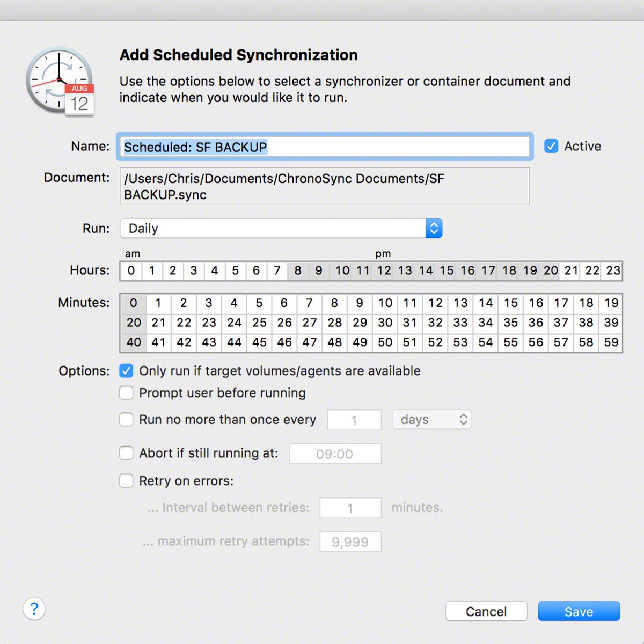
Task: Open the Run frequency dropdown set to Daily
Action: (281, 228)
